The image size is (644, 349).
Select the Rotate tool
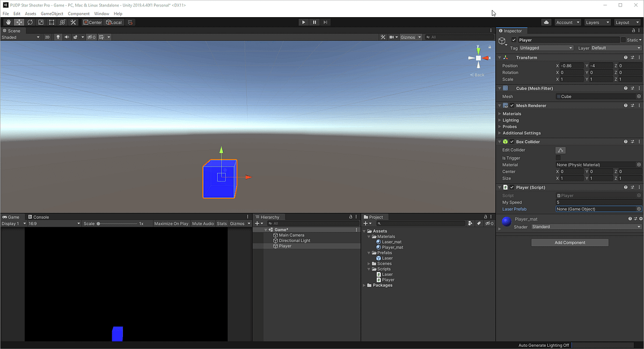[30, 22]
